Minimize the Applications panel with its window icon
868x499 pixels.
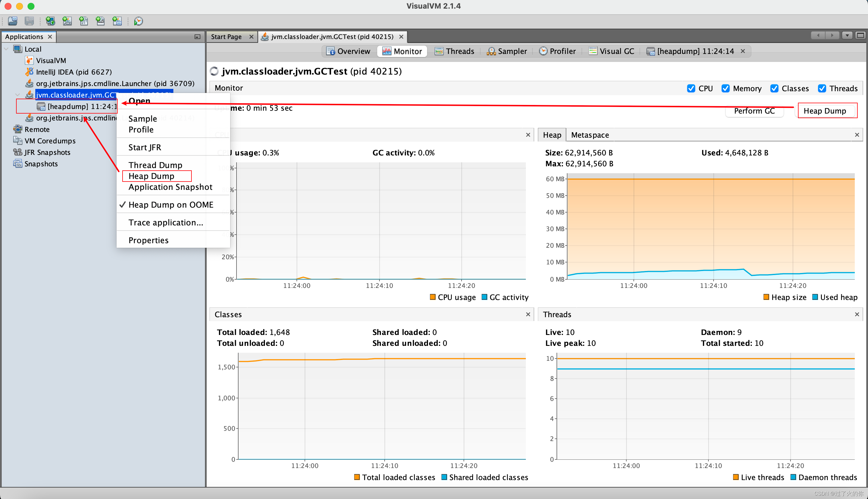(x=197, y=37)
